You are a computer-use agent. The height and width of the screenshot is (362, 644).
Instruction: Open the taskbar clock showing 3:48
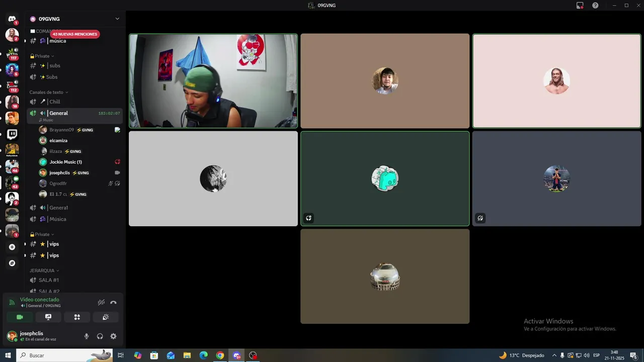tap(614, 355)
